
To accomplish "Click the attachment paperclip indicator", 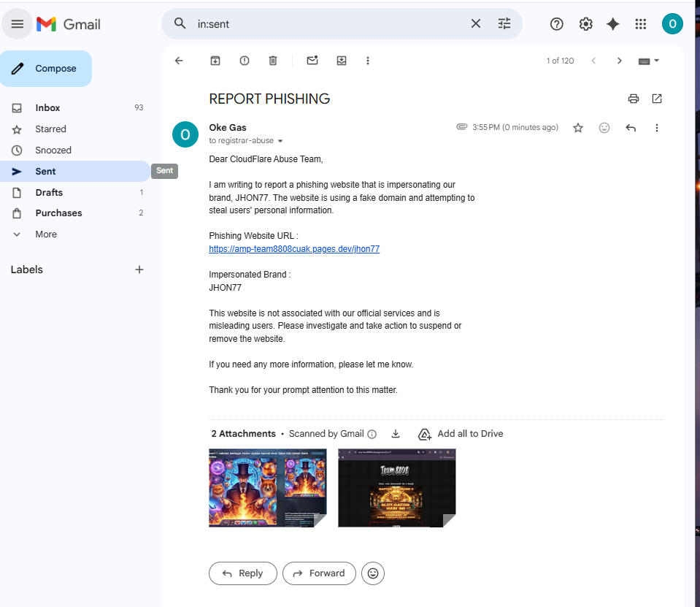I will [461, 127].
